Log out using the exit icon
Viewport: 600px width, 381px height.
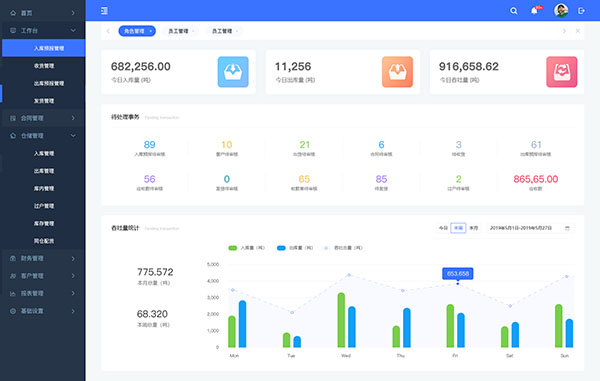(581, 11)
